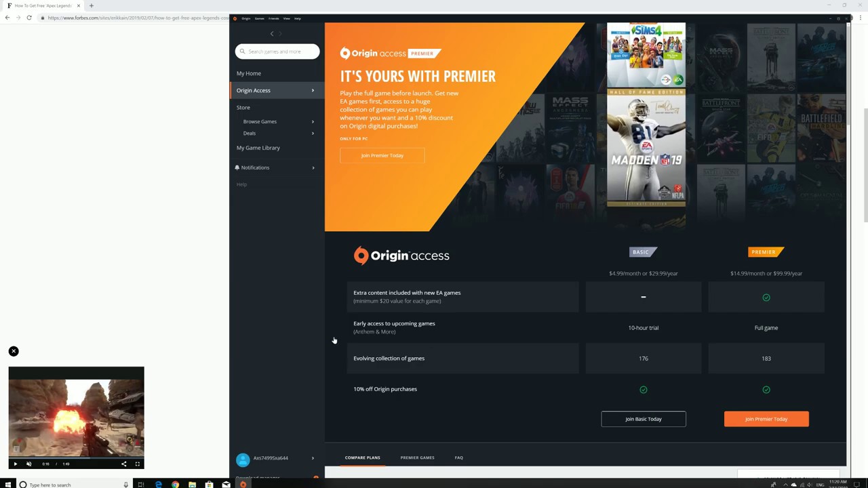Reload the Forbes page
The width and height of the screenshot is (868, 488).
pos(29,18)
